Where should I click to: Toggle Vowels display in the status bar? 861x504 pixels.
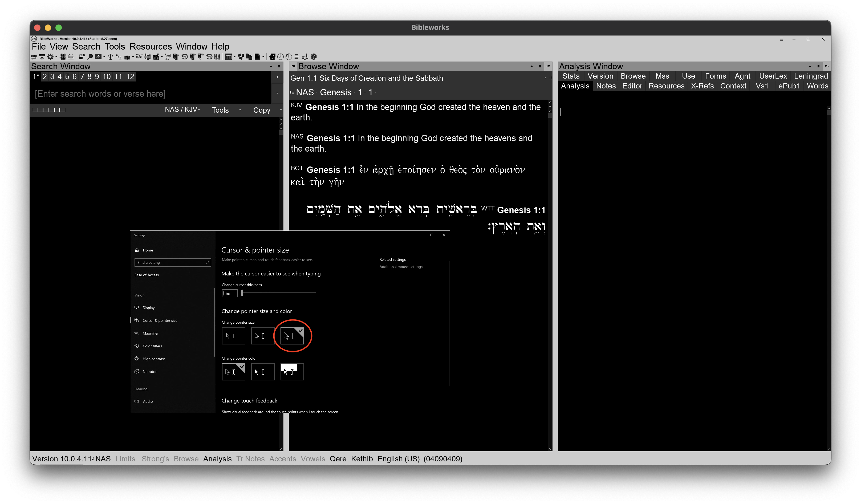(x=313, y=458)
